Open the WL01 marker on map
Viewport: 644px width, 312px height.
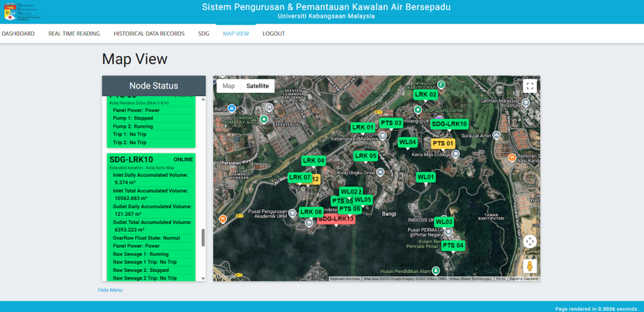coord(426,177)
